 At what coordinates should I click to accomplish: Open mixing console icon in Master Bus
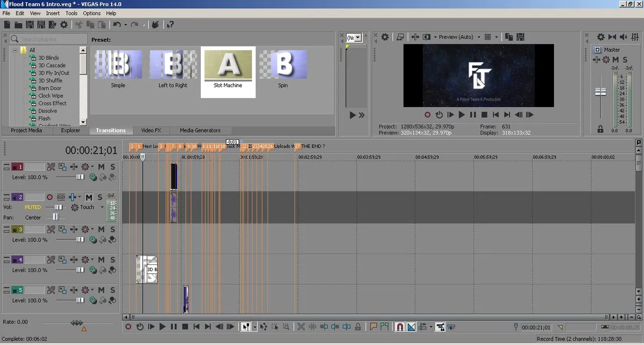coord(635,37)
